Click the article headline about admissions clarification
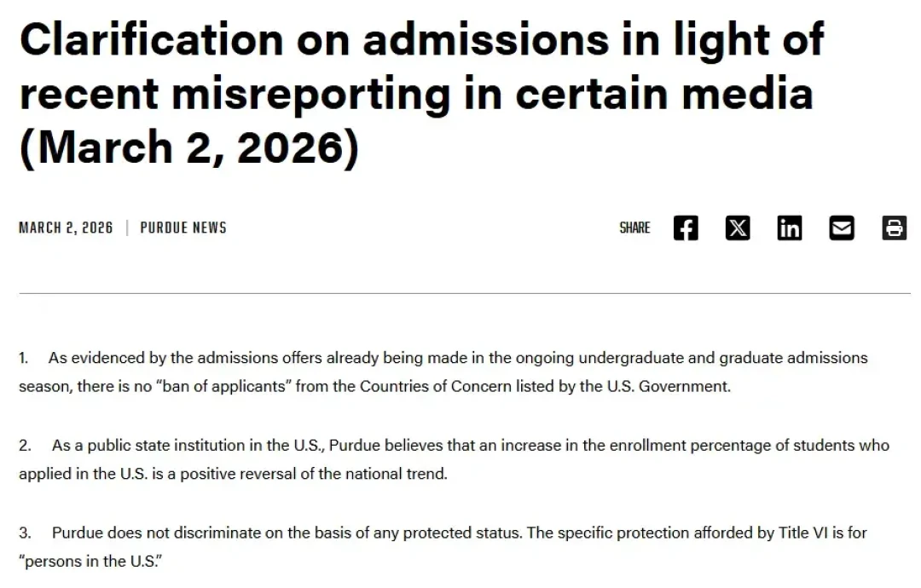 point(422,93)
